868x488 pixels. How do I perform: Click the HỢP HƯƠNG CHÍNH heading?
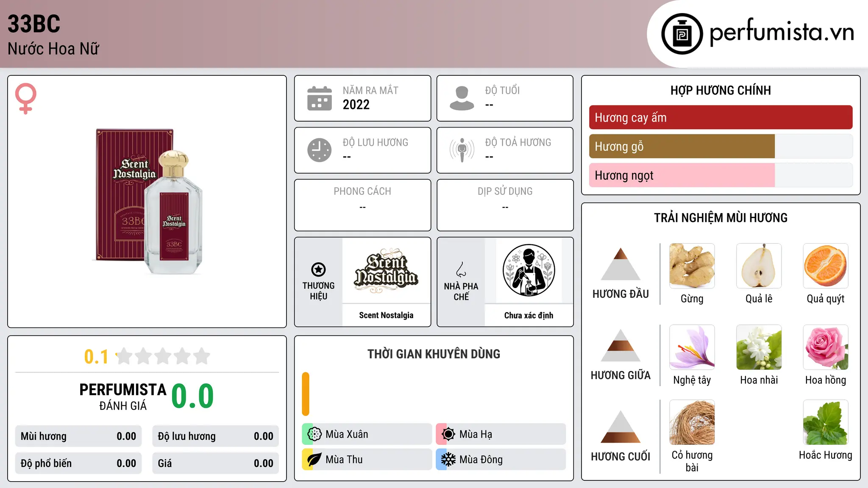pyautogui.click(x=721, y=90)
